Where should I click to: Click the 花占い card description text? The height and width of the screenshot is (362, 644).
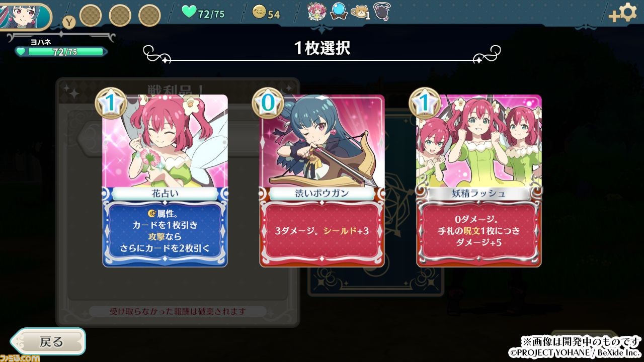pyautogui.click(x=165, y=231)
